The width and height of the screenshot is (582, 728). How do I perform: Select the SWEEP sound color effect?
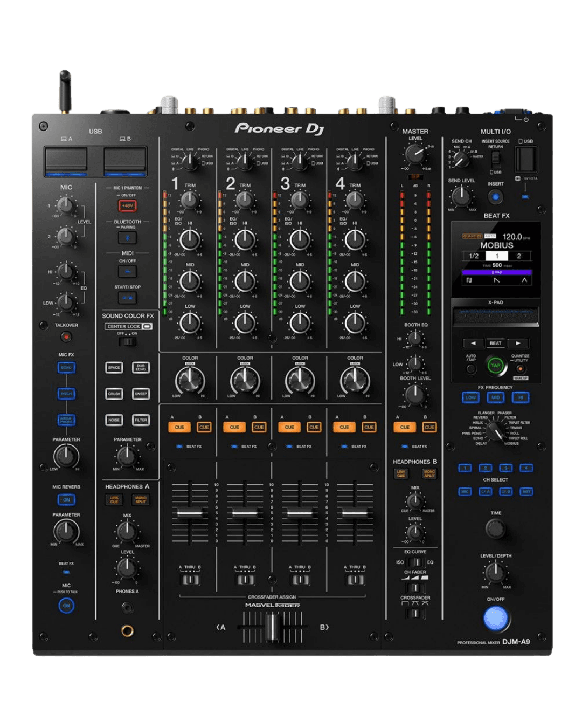tap(141, 394)
